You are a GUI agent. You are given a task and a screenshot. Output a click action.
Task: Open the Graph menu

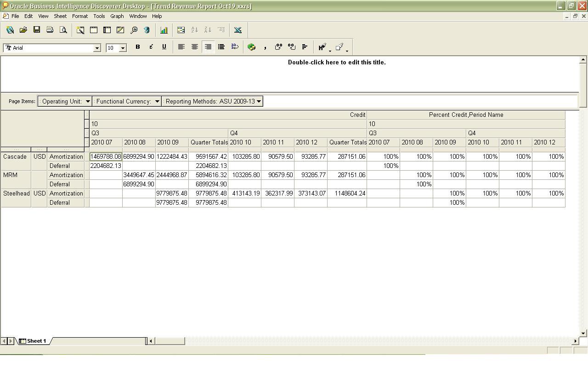click(x=117, y=16)
